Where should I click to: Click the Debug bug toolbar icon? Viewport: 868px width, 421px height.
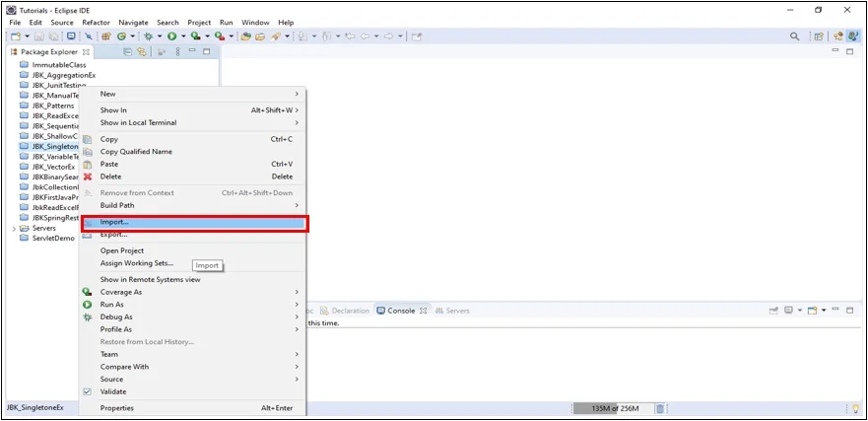coord(149,36)
